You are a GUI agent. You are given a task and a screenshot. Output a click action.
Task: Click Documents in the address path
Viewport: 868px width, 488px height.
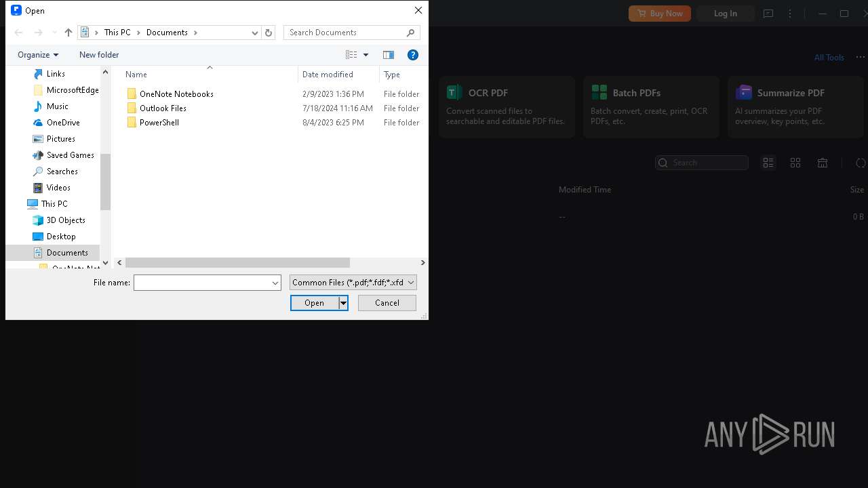(x=167, y=33)
